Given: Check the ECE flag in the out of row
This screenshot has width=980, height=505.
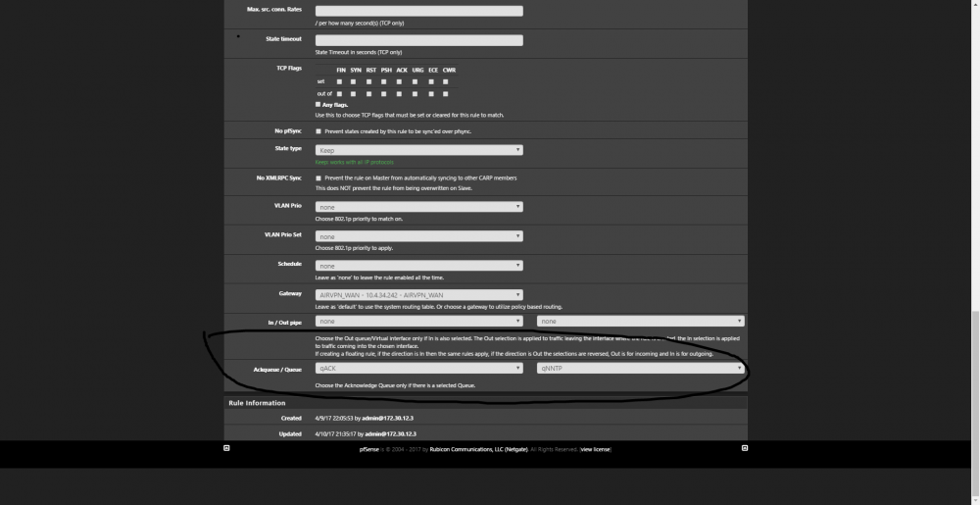Looking at the screenshot, I should tap(431, 94).
